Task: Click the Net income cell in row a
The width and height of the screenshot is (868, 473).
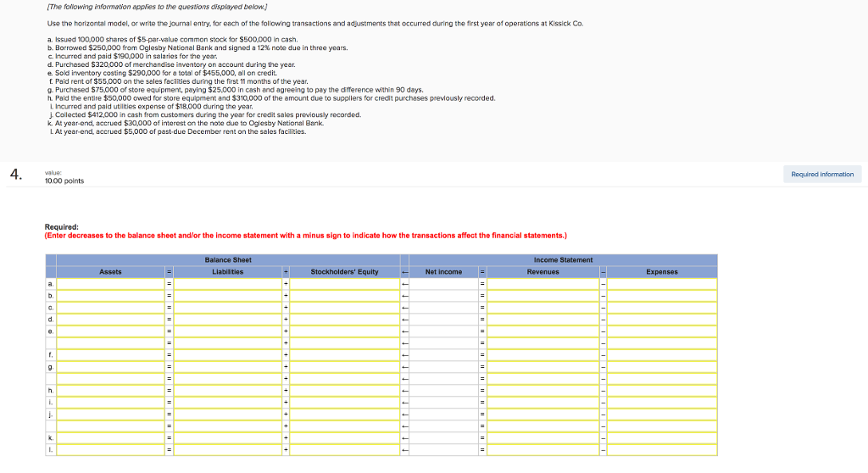Action: 443,284
